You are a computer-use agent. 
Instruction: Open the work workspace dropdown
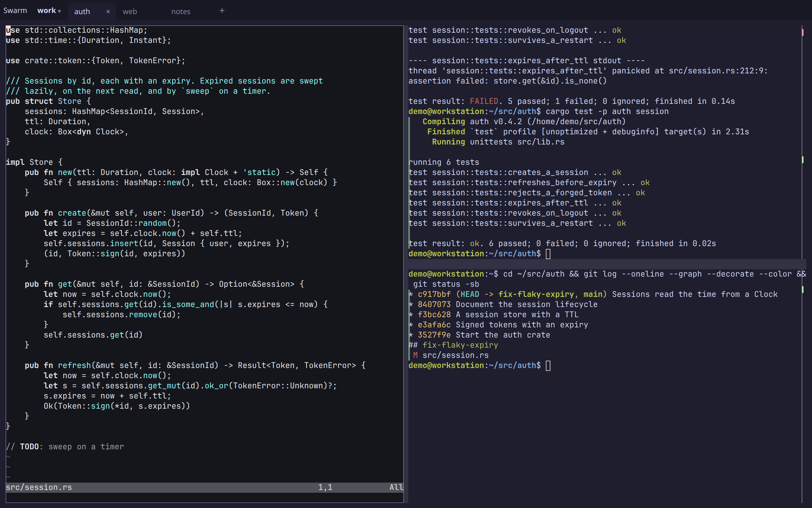tap(49, 11)
